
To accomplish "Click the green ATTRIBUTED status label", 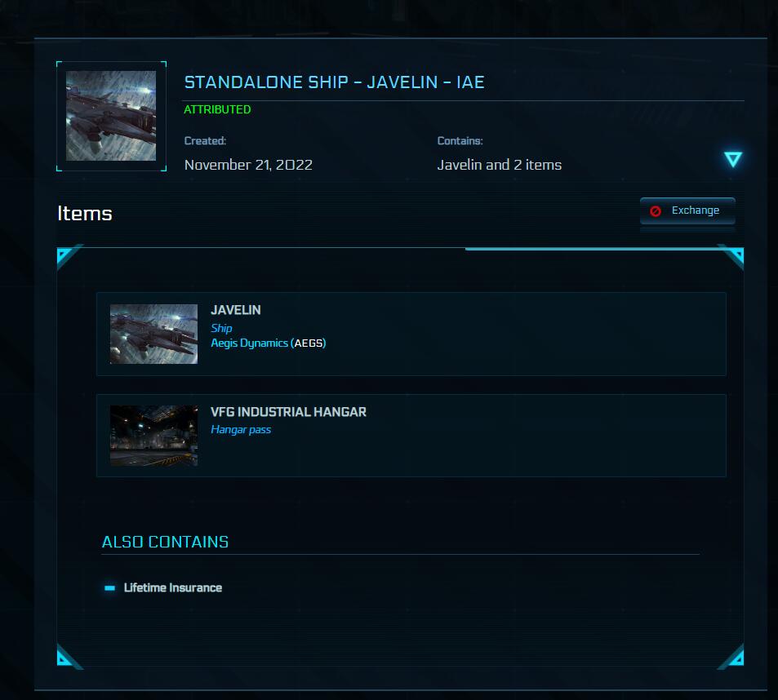I will pos(217,109).
